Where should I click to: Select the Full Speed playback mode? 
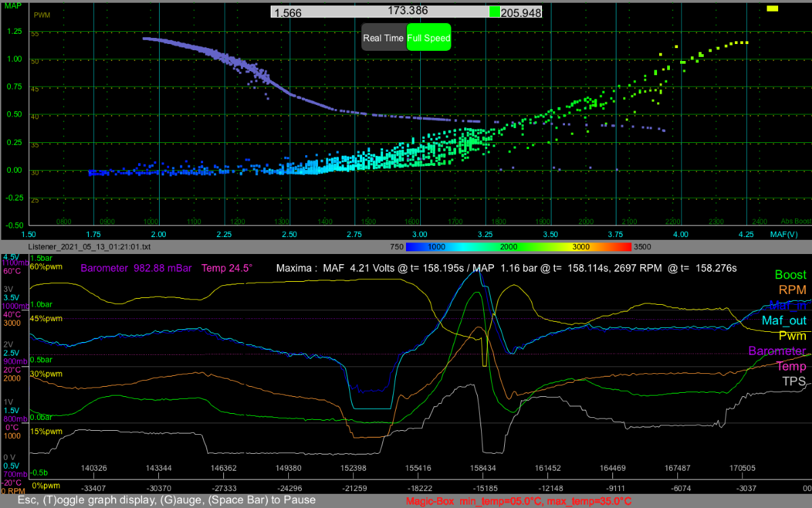click(428, 38)
